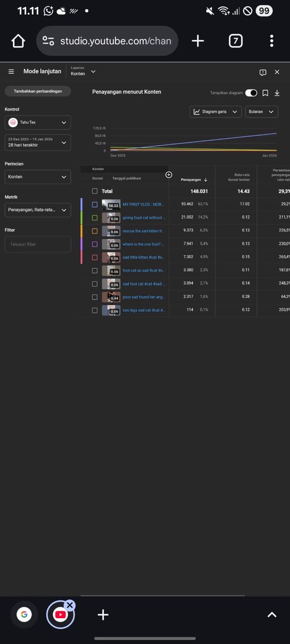Click the send feedback icon

(263, 72)
